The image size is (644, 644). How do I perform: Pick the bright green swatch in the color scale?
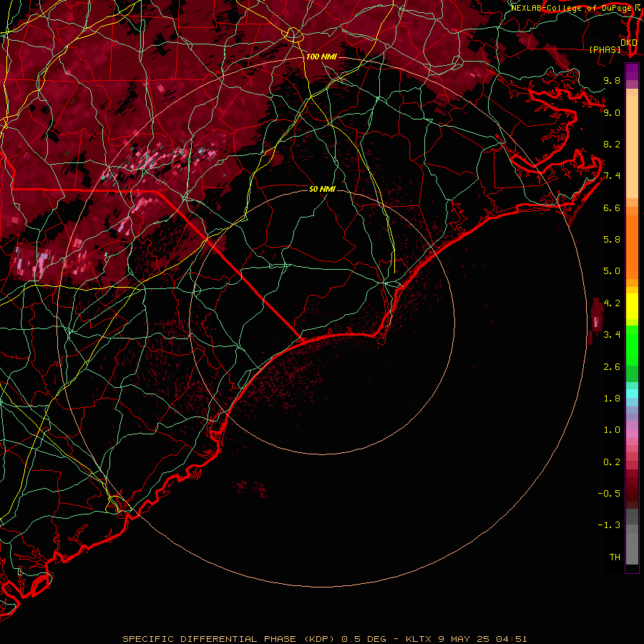tap(632, 345)
